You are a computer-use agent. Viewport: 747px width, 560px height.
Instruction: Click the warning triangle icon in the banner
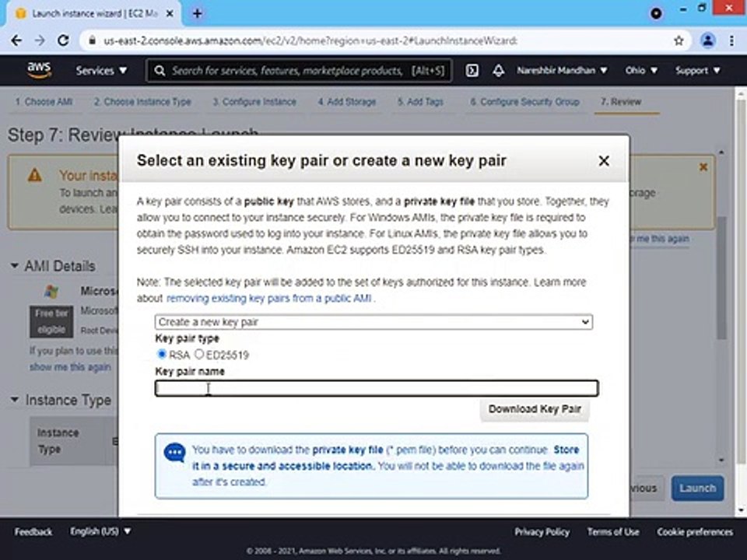tap(35, 175)
